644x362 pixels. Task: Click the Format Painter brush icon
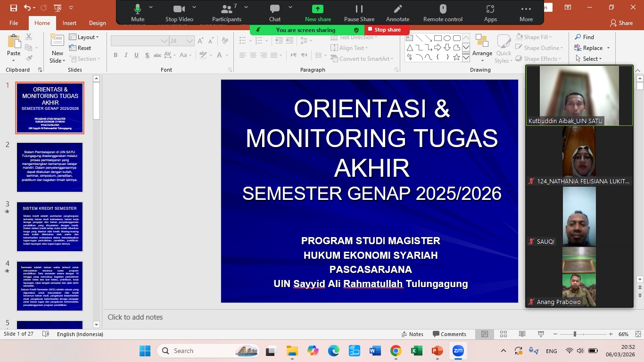pos(29,58)
